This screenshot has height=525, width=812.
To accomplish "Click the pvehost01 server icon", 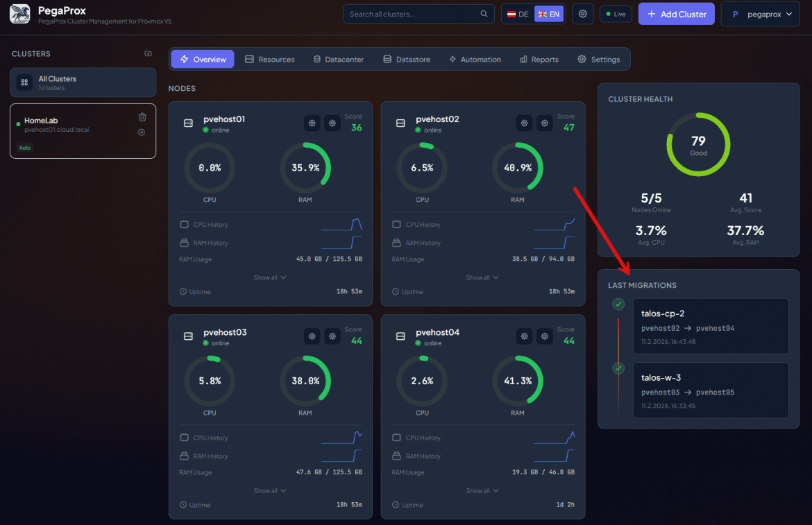I will 189,123.
